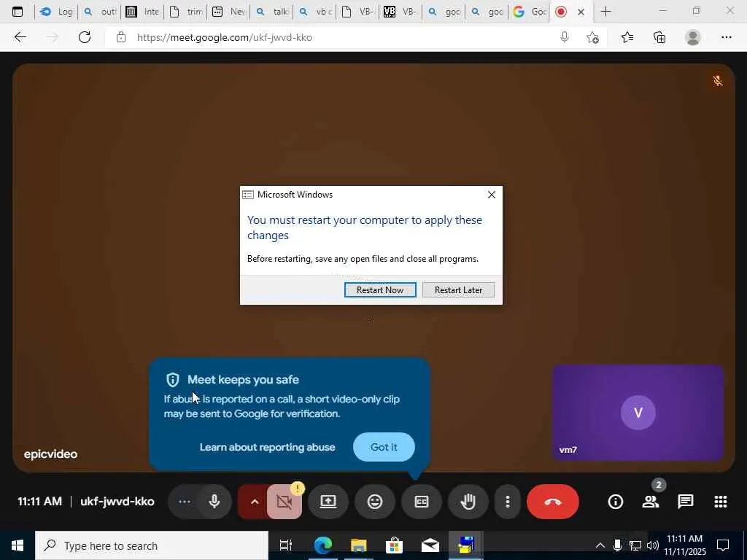Refresh the Meet page
747x560 pixels.
click(x=85, y=37)
